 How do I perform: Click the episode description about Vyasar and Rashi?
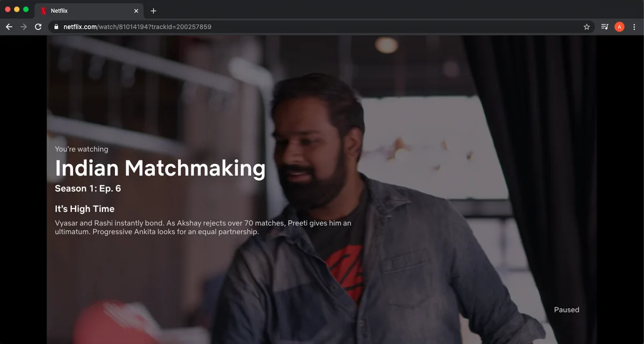click(203, 227)
